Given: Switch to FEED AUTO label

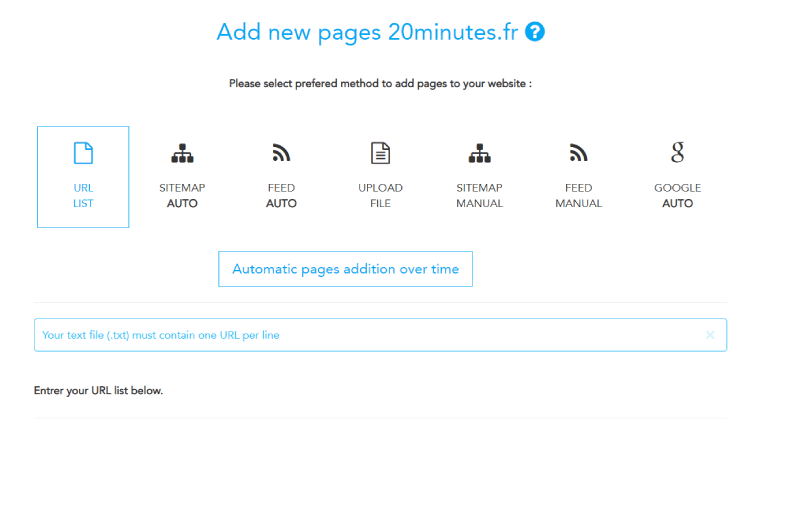Looking at the screenshot, I should (281, 195).
